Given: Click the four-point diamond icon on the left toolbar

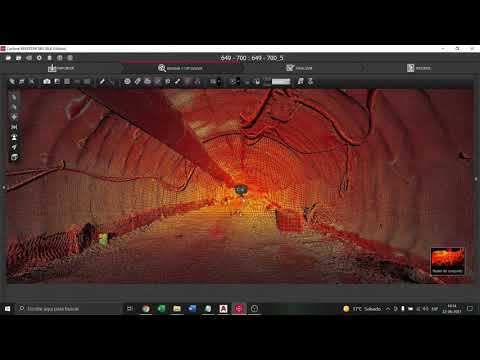Looking at the screenshot, I should click(14, 117).
